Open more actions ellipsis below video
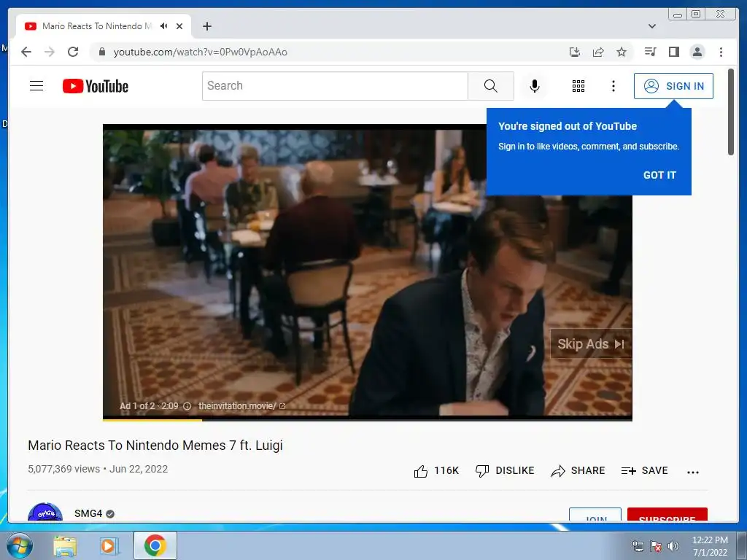This screenshot has width=747, height=560. 693,472
